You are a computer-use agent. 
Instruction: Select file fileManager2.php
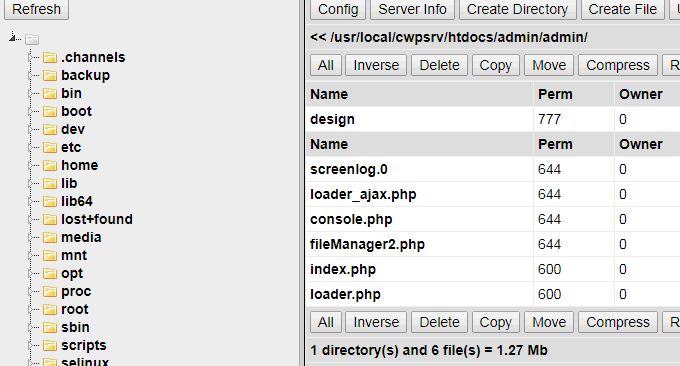[x=367, y=244]
